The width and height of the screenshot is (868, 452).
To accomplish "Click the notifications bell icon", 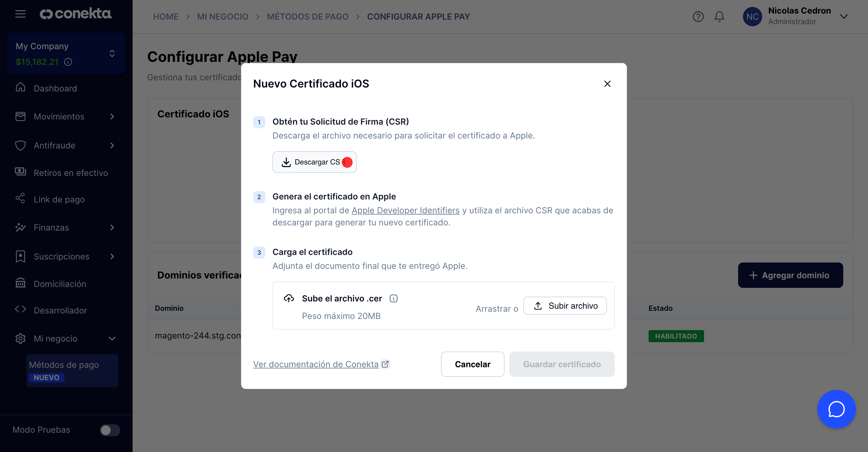I will (x=719, y=17).
